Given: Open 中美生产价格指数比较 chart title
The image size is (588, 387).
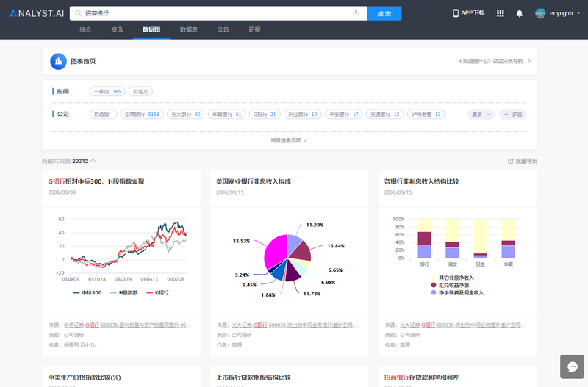Looking at the screenshot, I should (85, 377).
